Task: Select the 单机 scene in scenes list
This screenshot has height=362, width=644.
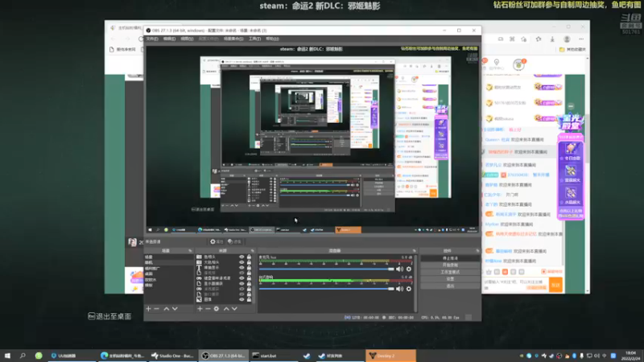Action: (168, 262)
